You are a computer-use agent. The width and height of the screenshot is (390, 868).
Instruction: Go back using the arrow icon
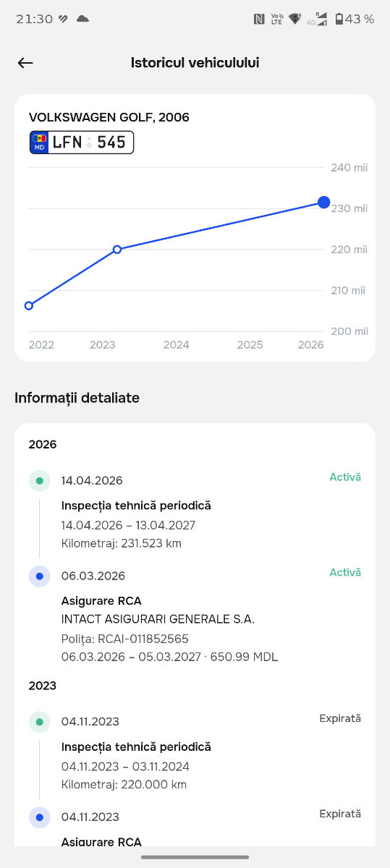(25, 63)
